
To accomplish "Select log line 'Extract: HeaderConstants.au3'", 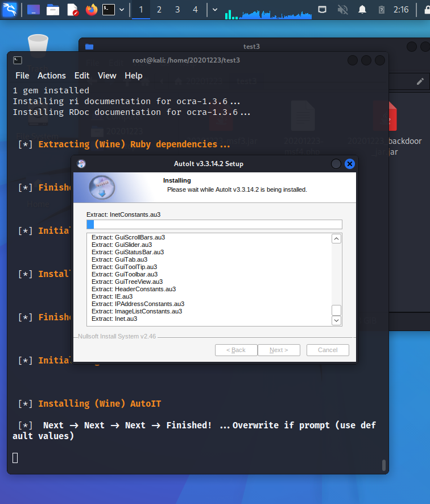I will coord(134,289).
